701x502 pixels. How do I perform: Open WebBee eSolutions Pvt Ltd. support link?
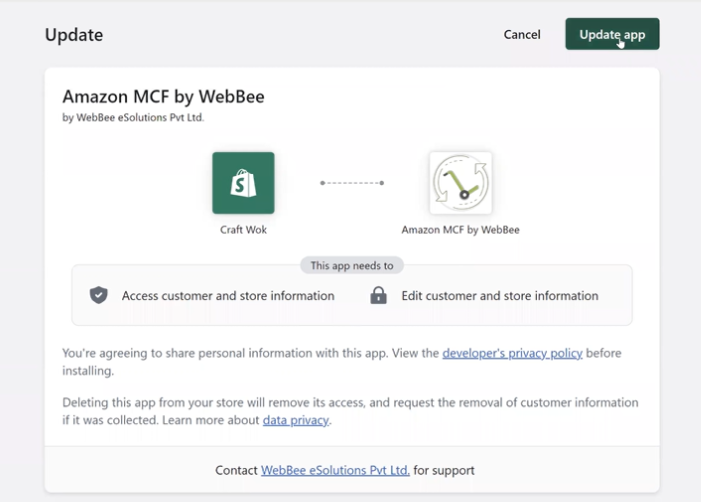(335, 470)
